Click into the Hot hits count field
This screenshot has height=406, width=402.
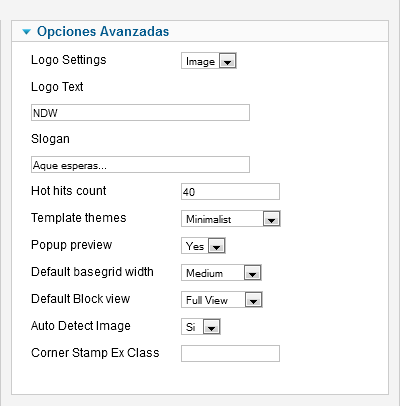pyautogui.click(x=230, y=192)
